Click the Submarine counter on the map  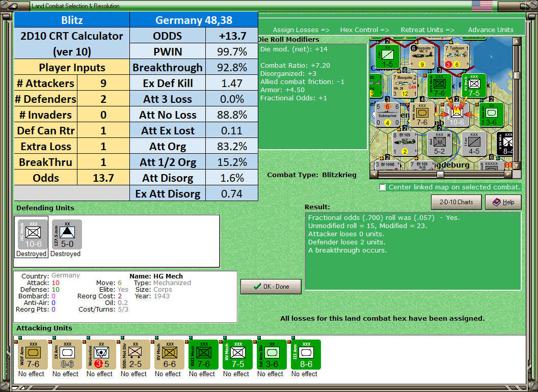(387, 114)
